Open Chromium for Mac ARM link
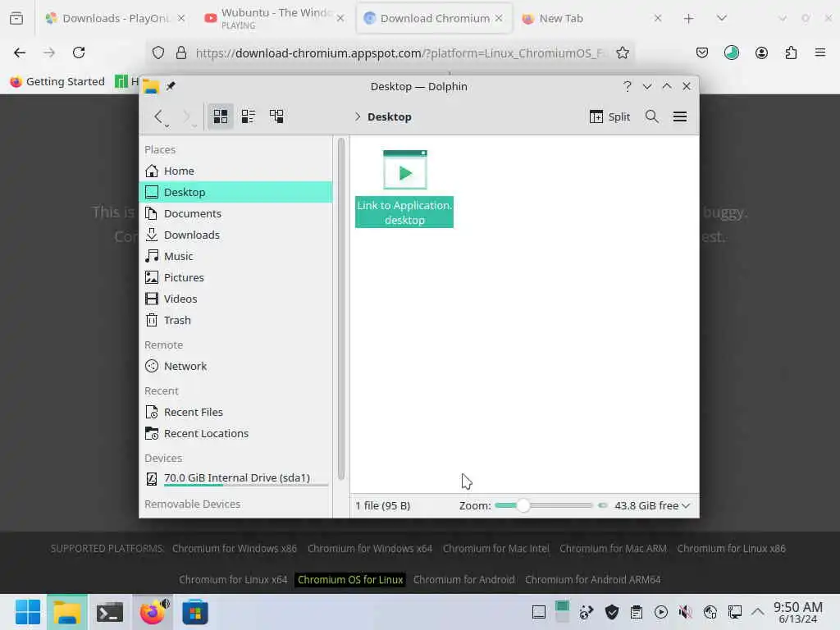Image resolution: width=840 pixels, height=630 pixels. [614, 549]
